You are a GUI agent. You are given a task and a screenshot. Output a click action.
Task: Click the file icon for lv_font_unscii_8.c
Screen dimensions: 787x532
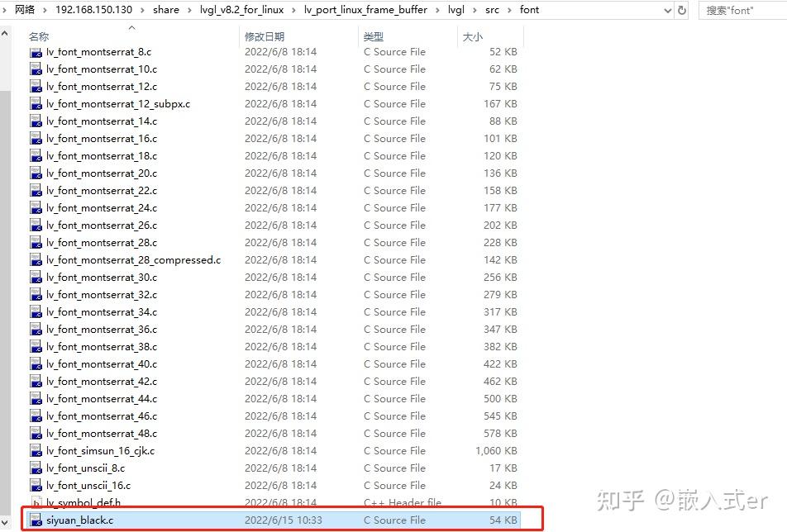point(36,468)
